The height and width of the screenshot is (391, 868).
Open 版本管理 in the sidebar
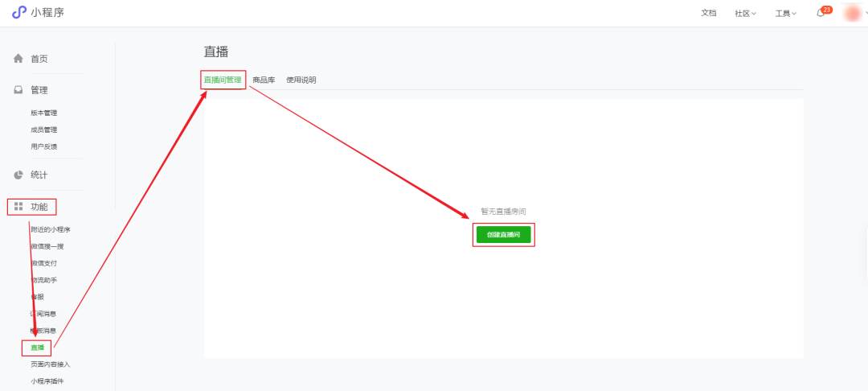tap(43, 113)
